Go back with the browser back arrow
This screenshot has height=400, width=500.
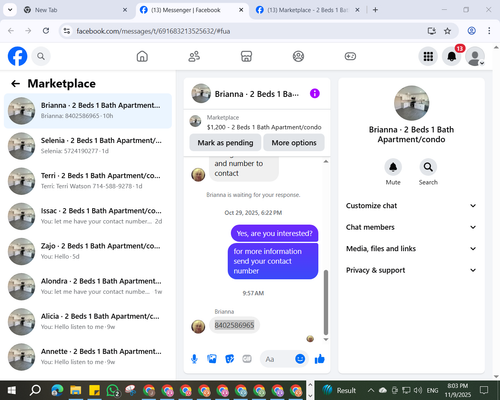coord(11,31)
